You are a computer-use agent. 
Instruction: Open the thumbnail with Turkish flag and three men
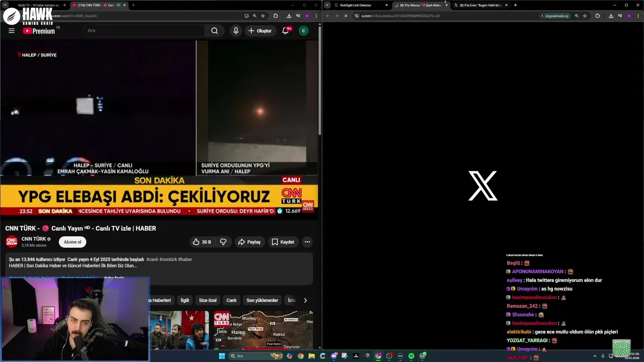click(x=179, y=330)
